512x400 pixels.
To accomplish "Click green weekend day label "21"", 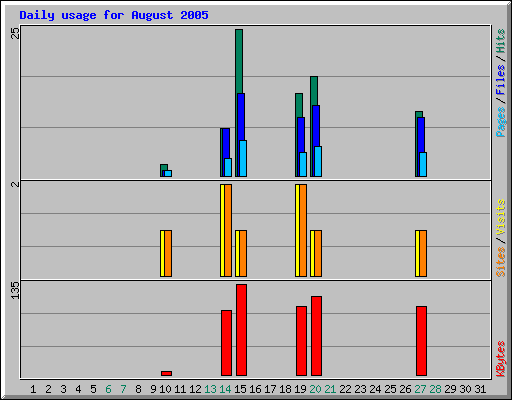I will point(330,389).
